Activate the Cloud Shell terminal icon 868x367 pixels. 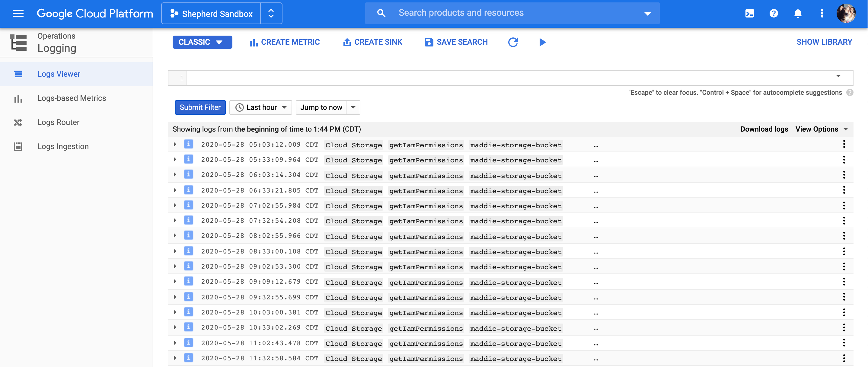tap(749, 14)
